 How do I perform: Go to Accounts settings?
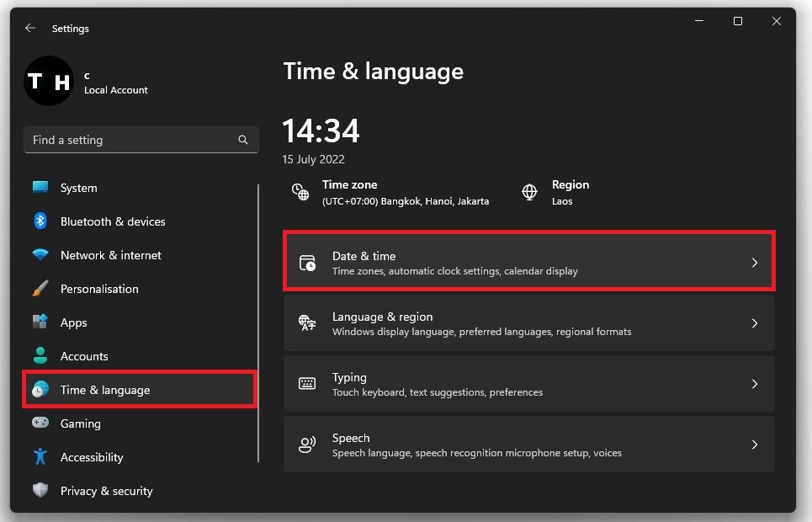coord(140,356)
